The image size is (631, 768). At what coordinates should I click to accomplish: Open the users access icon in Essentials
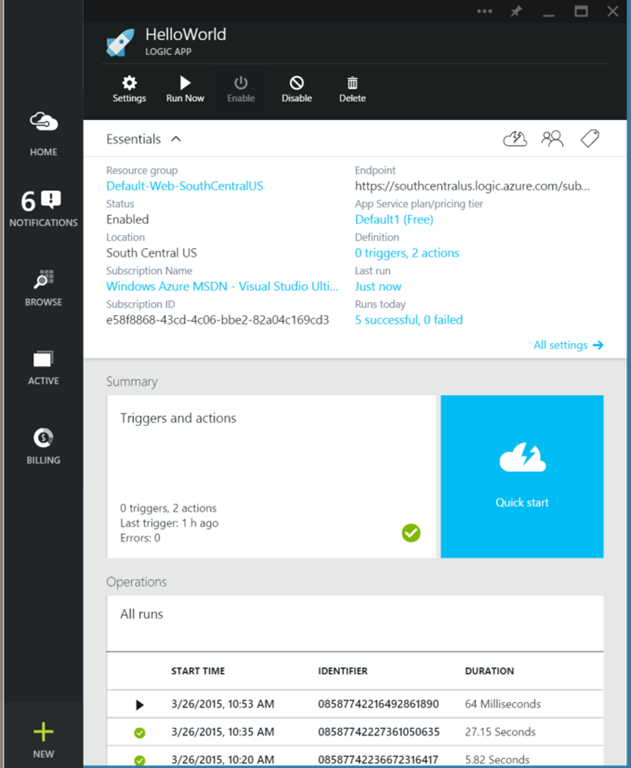point(552,139)
